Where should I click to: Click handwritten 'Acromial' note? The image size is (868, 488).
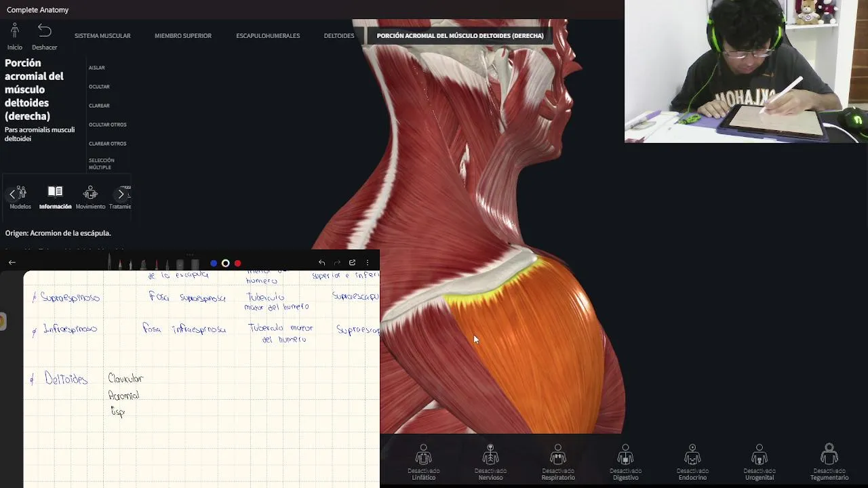click(x=123, y=395)
